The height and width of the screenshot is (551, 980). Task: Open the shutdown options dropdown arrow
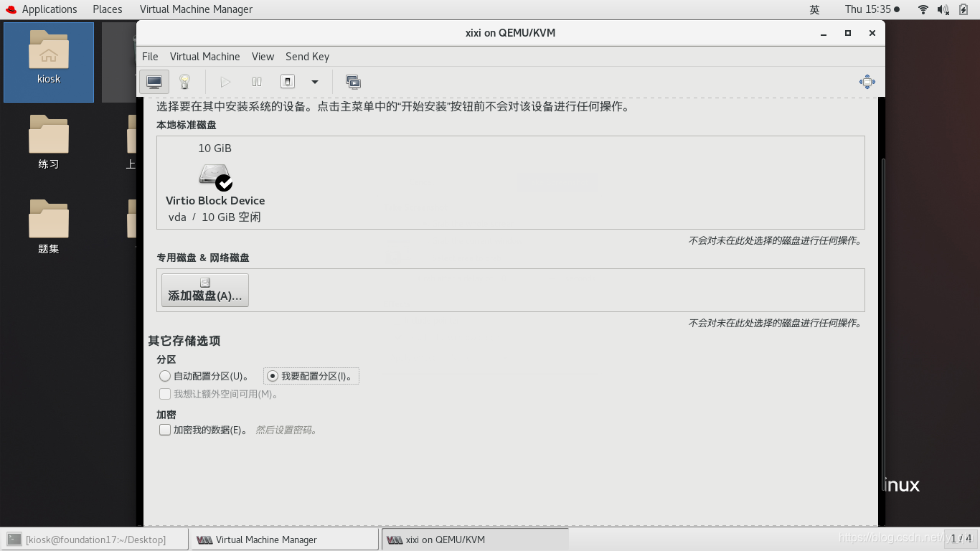point(314,82)
